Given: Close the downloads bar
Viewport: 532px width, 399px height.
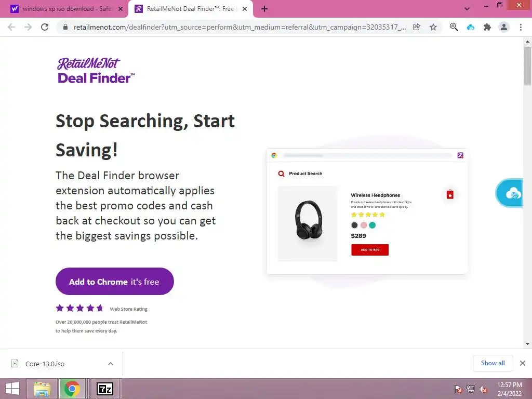Looking at the screenshot, I should pos(523,363).
